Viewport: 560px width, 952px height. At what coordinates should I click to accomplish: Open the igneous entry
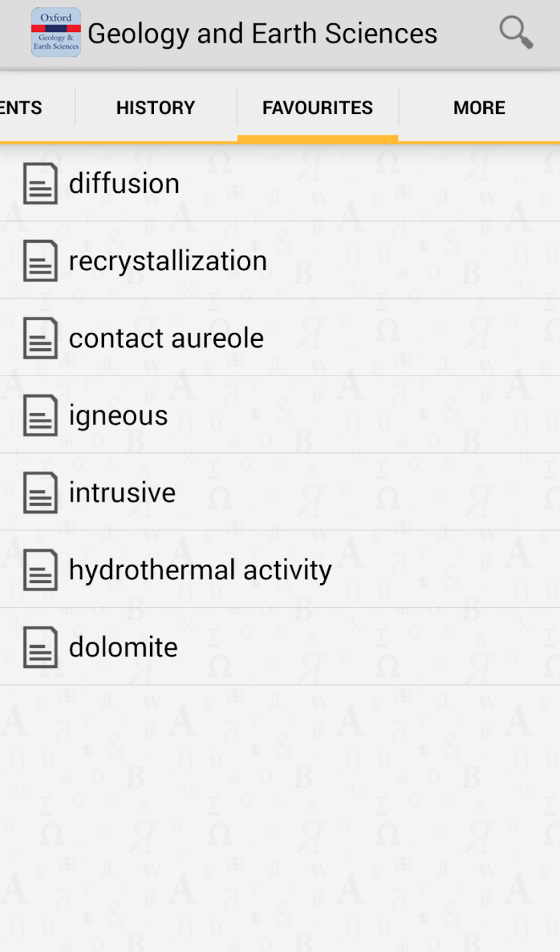tap(118, 416)
